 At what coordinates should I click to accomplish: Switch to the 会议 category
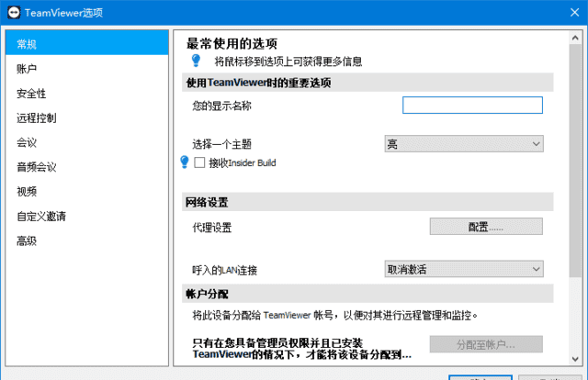pos(87,142)
